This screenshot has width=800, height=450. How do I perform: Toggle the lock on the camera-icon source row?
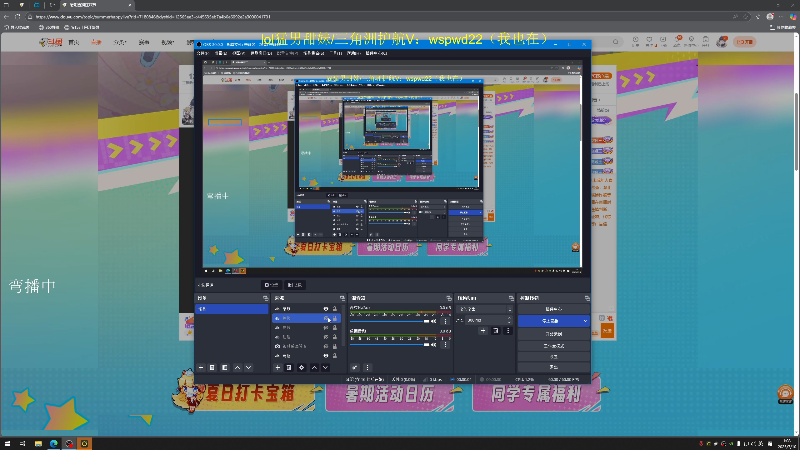tap(335, 346)
